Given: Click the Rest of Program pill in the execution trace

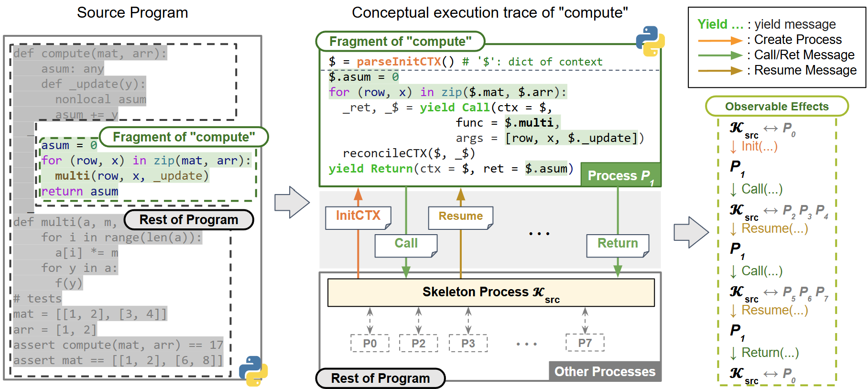Looking at the screenshot, I should click(380, 378).
